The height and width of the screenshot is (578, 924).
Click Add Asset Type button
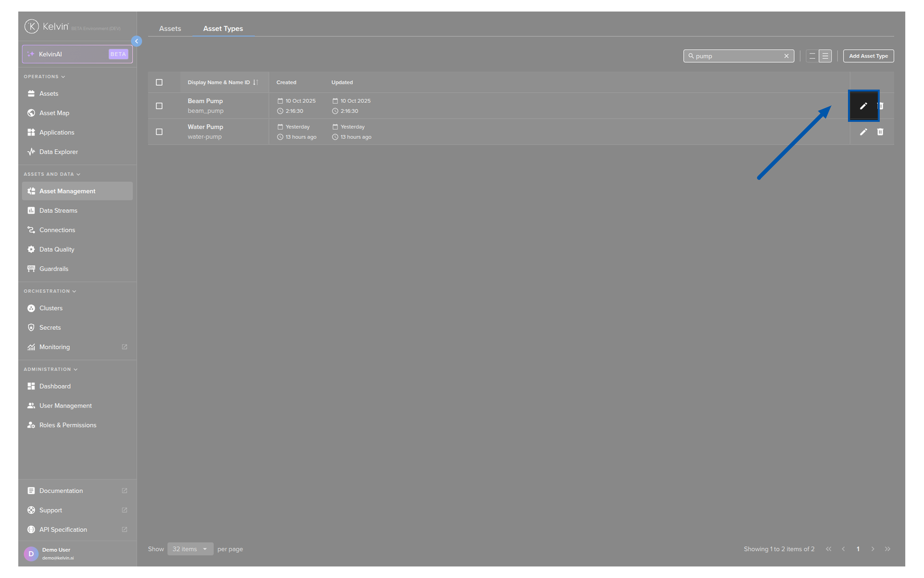pyautogui.click(x=868, y=56)
